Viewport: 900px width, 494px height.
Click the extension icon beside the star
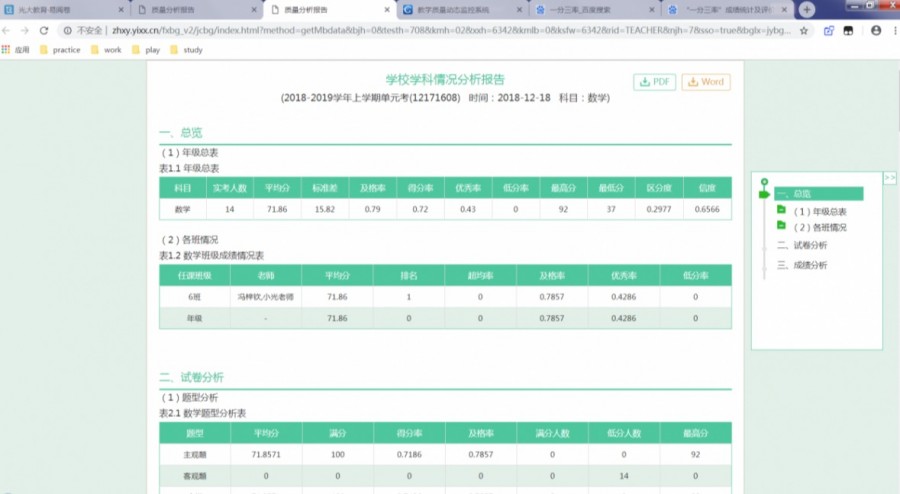pos(828,31)
